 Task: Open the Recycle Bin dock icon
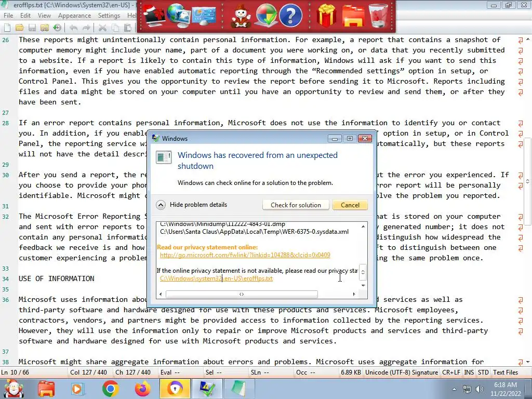point(378,15)
